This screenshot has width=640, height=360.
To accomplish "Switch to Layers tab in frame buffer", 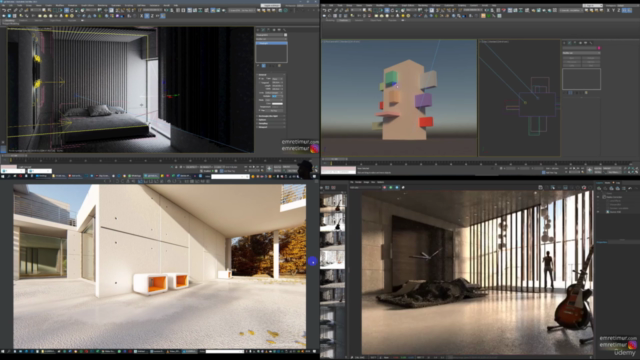I will coord(599,183).
